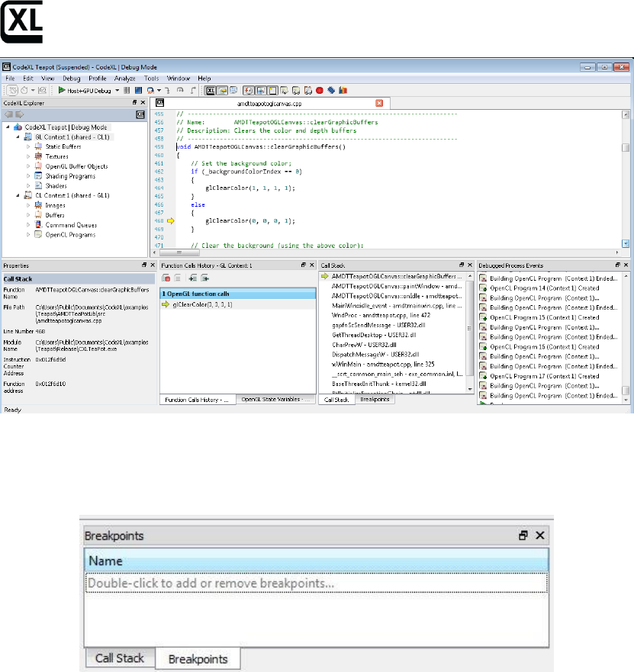634x672 pixels.
Task: Click the record calls icon in Function Calls History
Action: coord(166,278)
